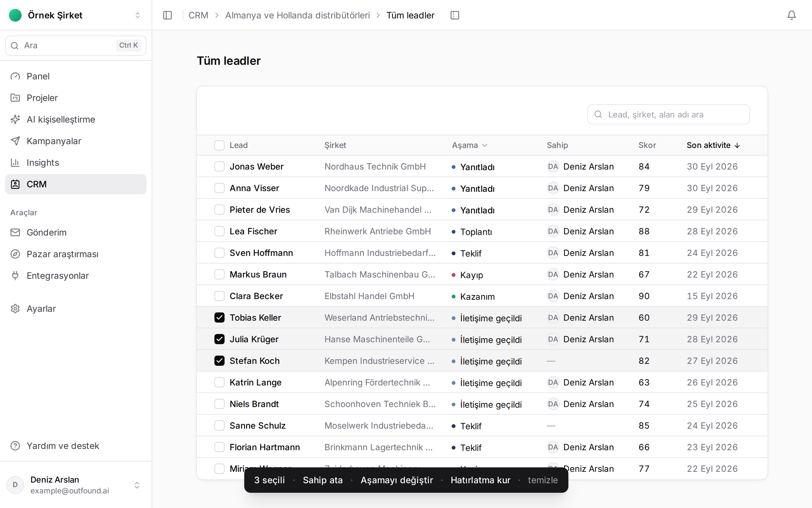Click the Projeler folder icon
Viewport: 812px width, 508px height.
pyautogui.click(x=15, y=98)
